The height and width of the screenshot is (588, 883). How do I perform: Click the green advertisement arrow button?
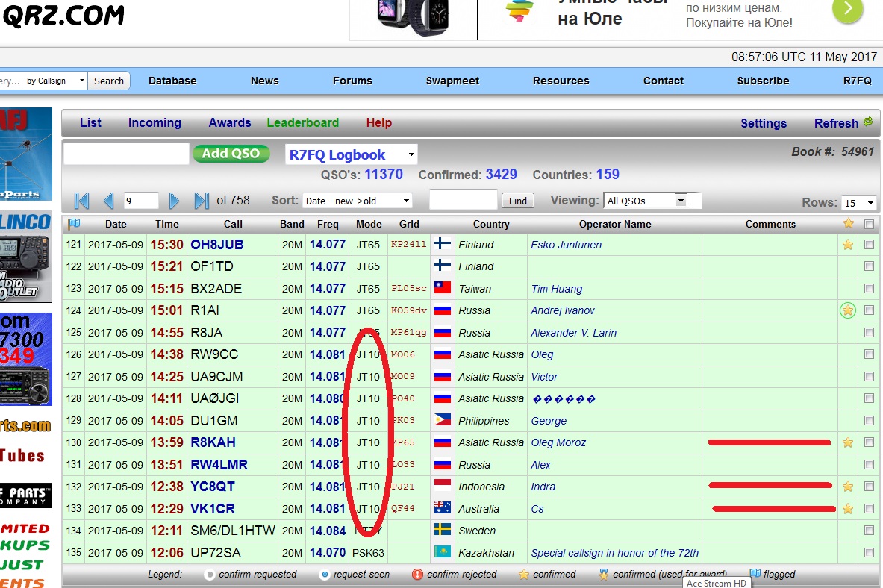click(847, 10)
